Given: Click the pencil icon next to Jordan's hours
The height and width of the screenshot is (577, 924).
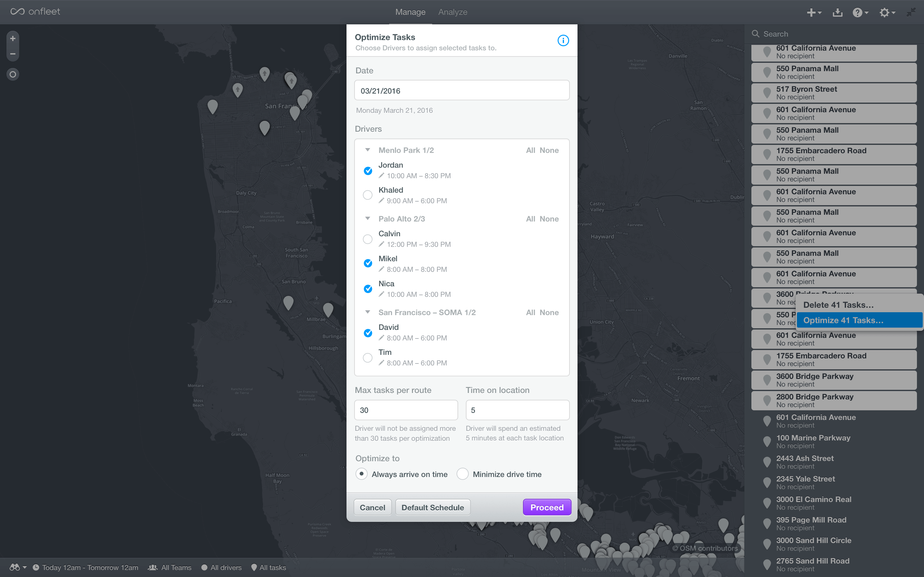Looking at the screenshot, I should click(x=381, y=176).
